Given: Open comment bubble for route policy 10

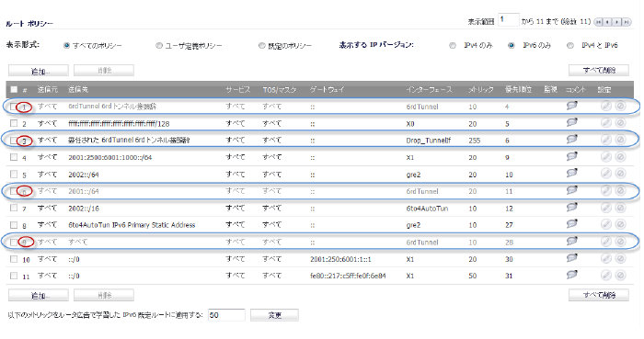Looking at the screenshot, I should point(572,258).
